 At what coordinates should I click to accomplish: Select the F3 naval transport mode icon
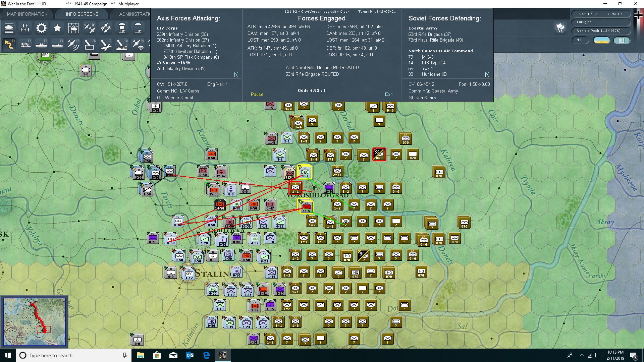point(42,44)
